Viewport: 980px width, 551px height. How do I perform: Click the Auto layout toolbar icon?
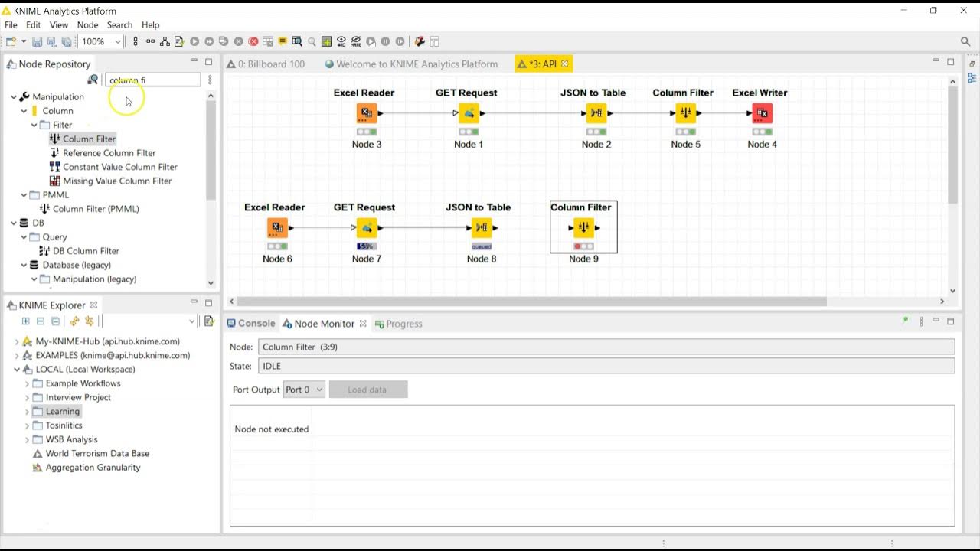[x=165, y=41]
